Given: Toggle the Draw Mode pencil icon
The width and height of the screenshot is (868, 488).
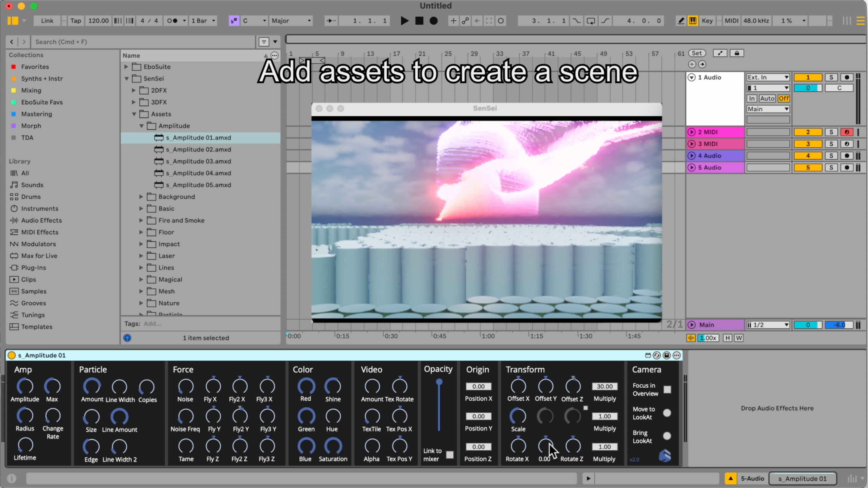Looking at the screenshot, I should (x=681, y=21).
